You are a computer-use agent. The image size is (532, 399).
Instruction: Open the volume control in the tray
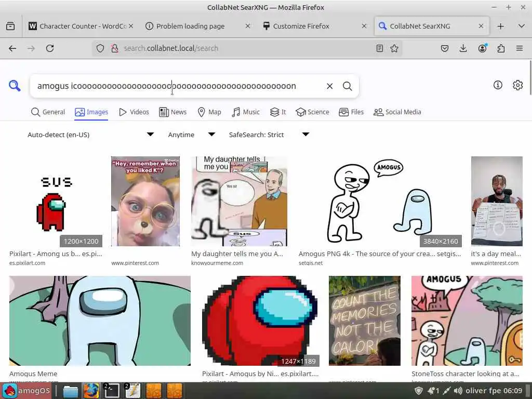pos(458,391)
